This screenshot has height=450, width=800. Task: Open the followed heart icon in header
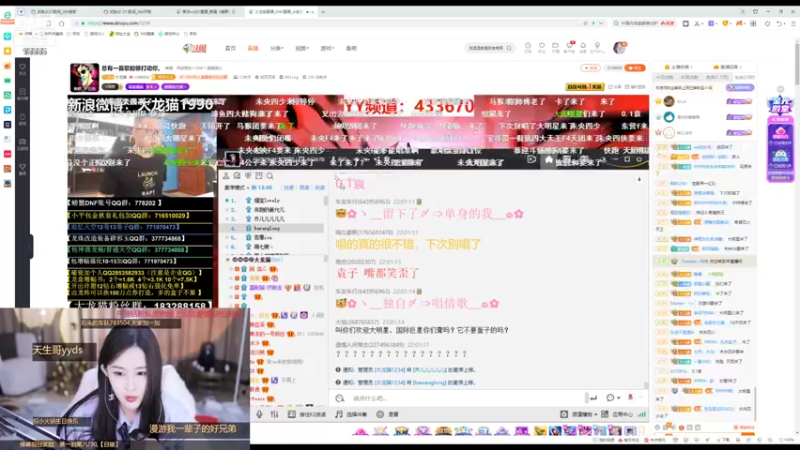point(542,46)
